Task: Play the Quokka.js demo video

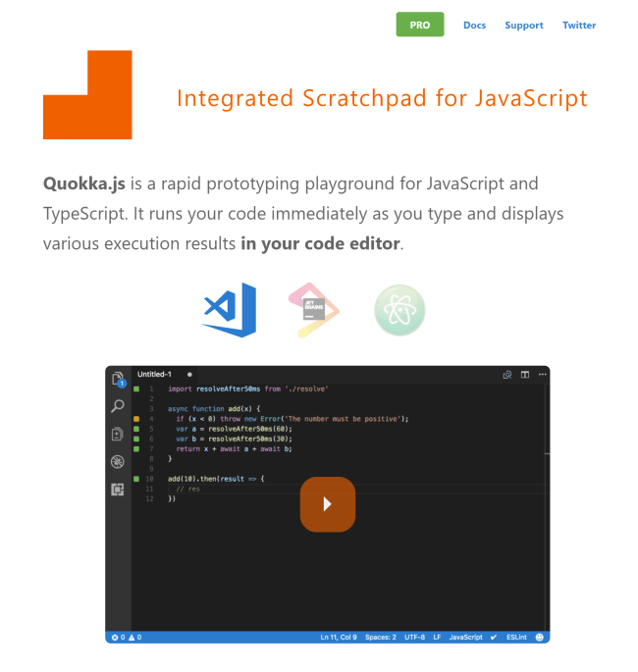Action: (x=327, y=504)
